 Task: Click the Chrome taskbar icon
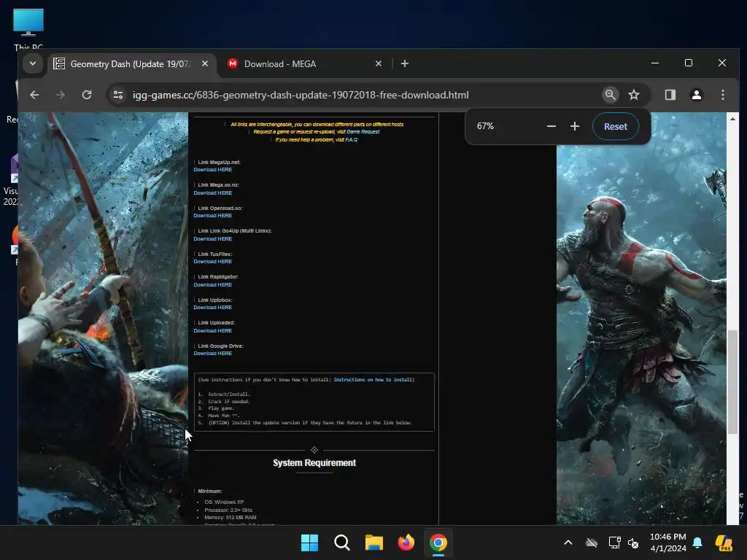[438, 542]
